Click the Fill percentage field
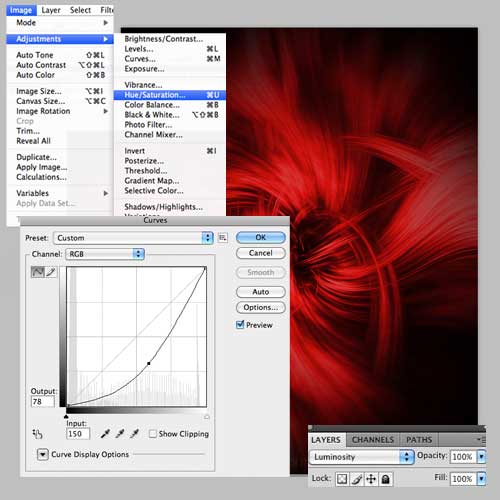 click(x=463, y=479)
